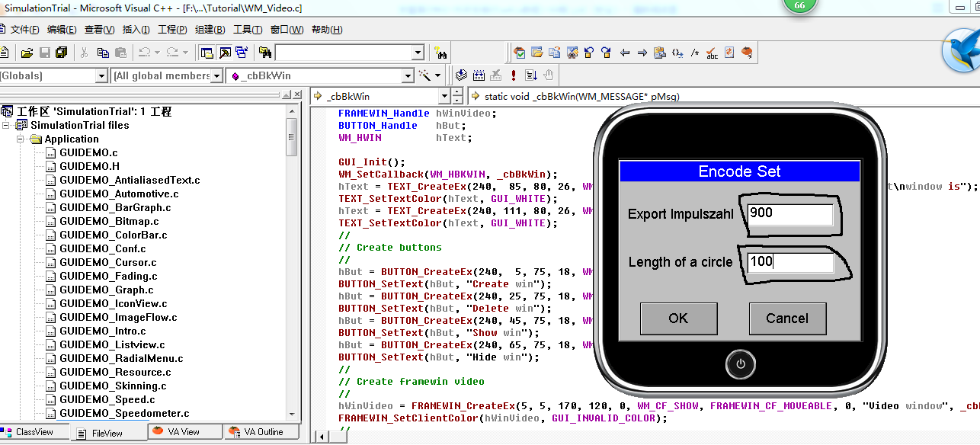The image size is (980, 445).
Task: Click the simulator power button
Action: pos(741,364)
